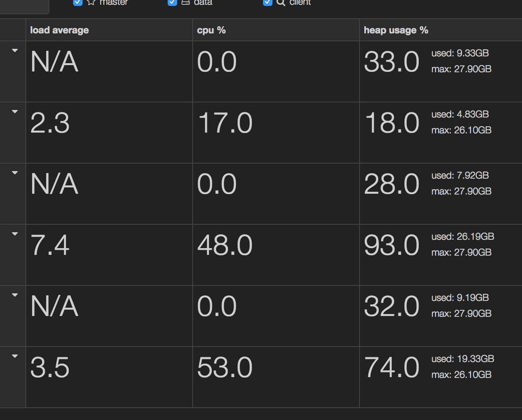Select the cpu value 53.0
This screenshot has height=420, width=522.
(x=225, y=367)
